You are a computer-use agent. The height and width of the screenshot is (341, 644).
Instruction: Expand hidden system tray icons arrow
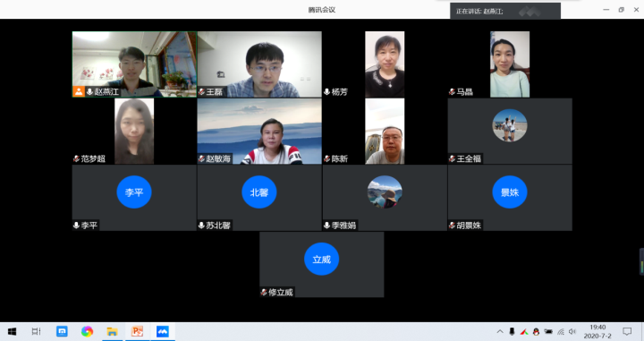[x=500, y=331]
